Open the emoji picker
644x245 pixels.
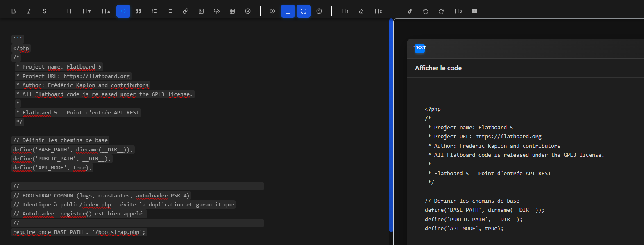[x=248, y=11]
